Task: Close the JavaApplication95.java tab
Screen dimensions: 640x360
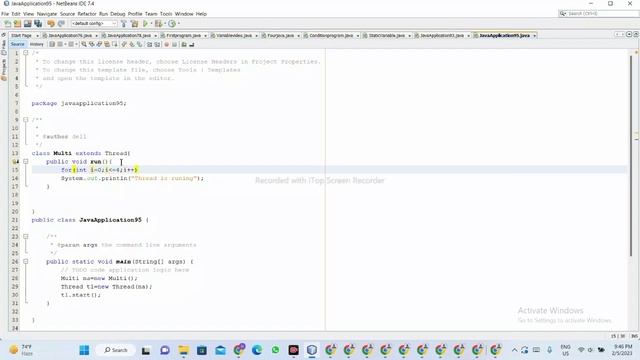Action: coord(534,36)
